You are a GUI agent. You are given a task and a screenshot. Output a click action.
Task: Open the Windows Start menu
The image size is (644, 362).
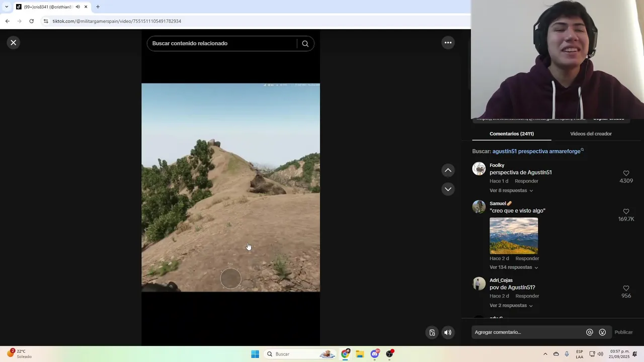tap(255, 354)
